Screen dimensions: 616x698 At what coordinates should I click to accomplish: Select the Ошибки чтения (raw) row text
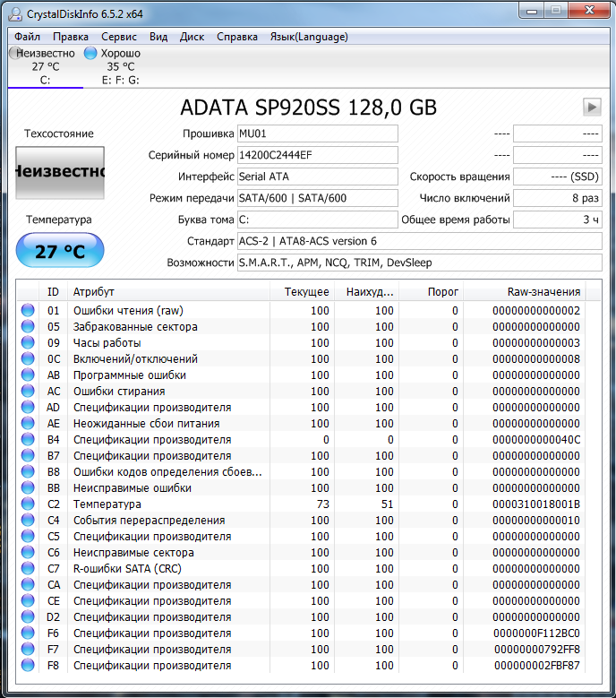tap(128, 311)
